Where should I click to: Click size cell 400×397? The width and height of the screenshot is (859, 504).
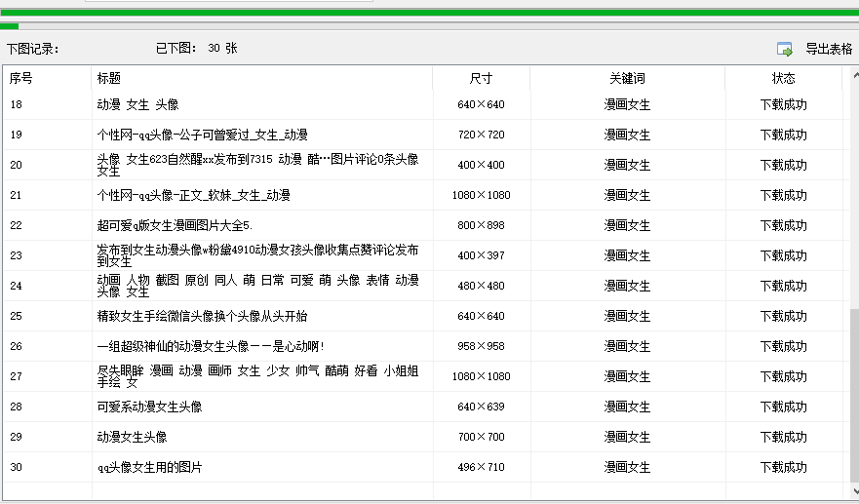(x=481, y=255)
